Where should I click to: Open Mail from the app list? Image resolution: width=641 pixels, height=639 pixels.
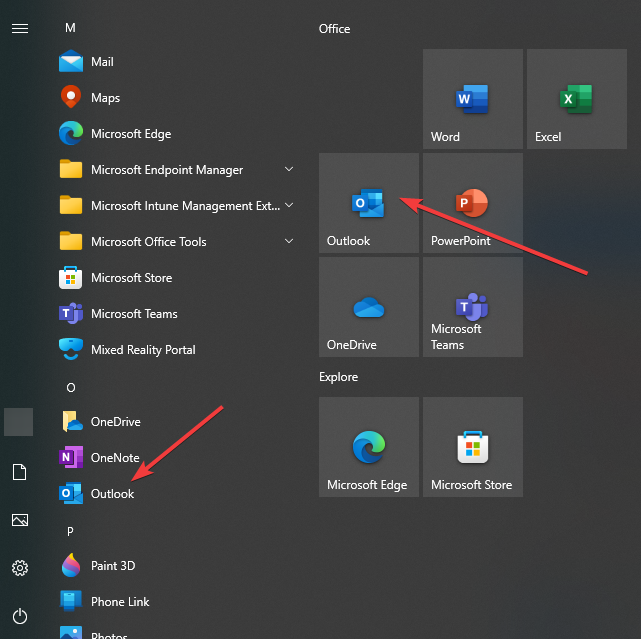(100, 62)
